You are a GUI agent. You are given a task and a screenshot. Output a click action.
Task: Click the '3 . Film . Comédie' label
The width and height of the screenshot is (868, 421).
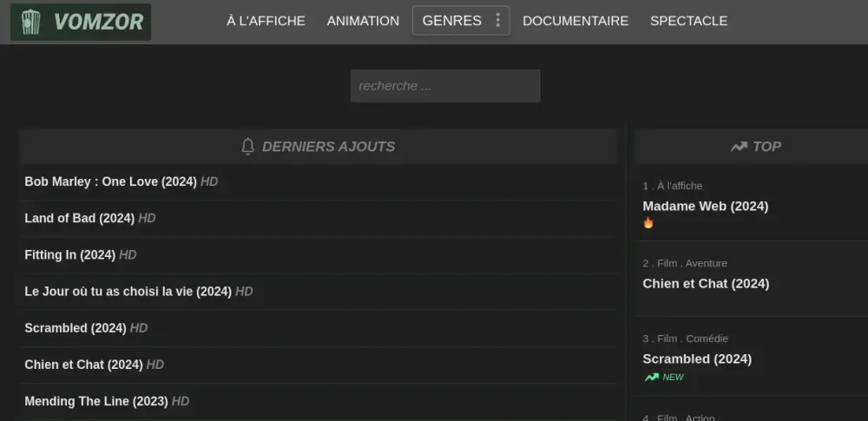coord(686,339)
